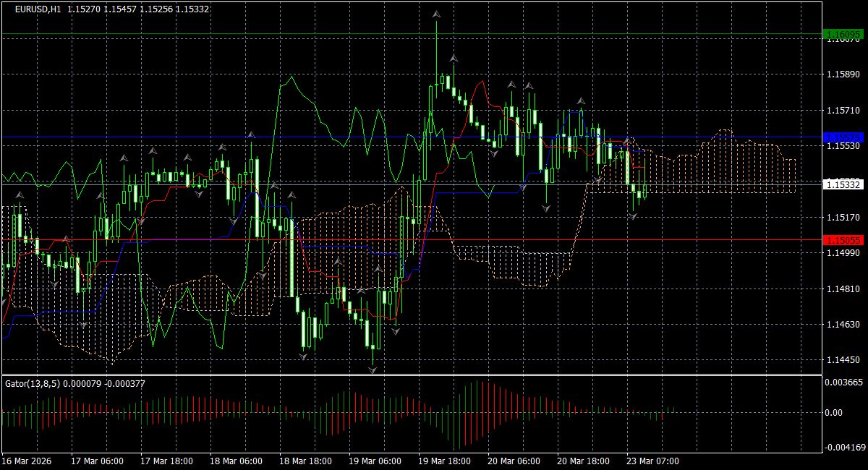This screenshot has height=470, width=868.
Task: Click the 16 Mar 2026 date label
Action: click(x=25, y=461)
